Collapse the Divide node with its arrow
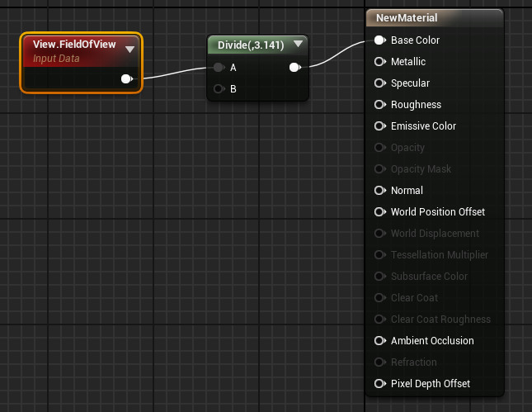The height and width of the screenshot is (412, 532). 298,45
